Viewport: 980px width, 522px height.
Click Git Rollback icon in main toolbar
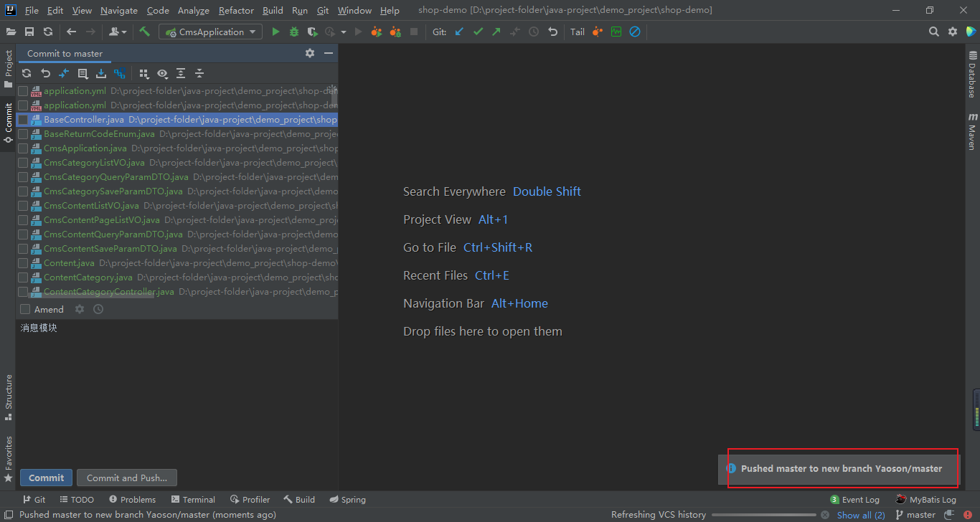552,32
